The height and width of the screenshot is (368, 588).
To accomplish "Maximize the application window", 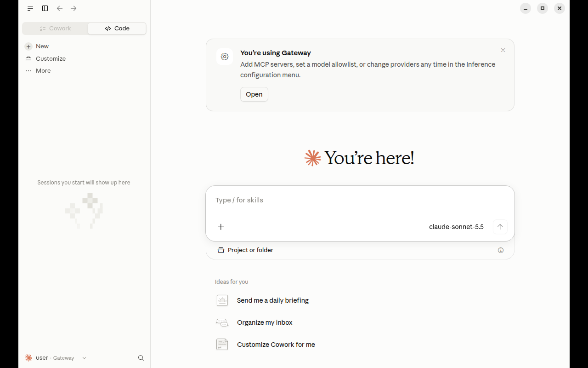I will 543,8.
